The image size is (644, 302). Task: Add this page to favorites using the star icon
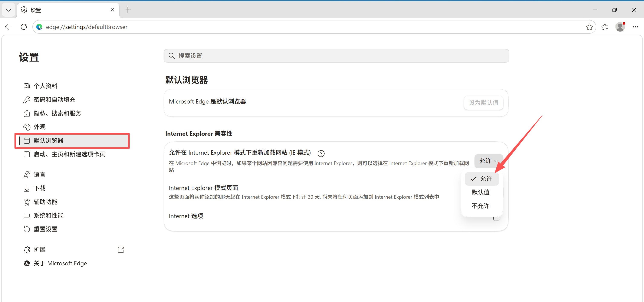pyautogui.click(x=589, y=27)
